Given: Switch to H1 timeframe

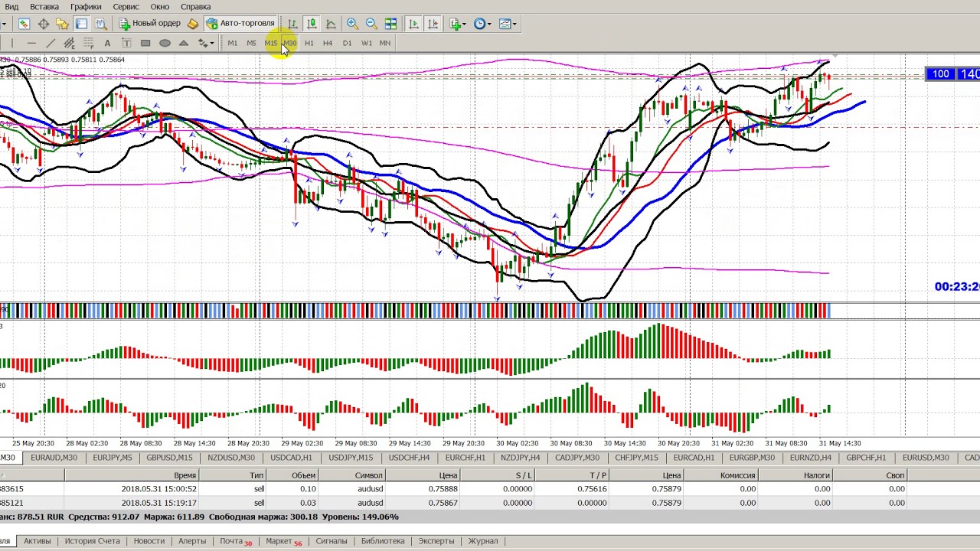Looking at the screenshot, I should [x=309, y=43].
